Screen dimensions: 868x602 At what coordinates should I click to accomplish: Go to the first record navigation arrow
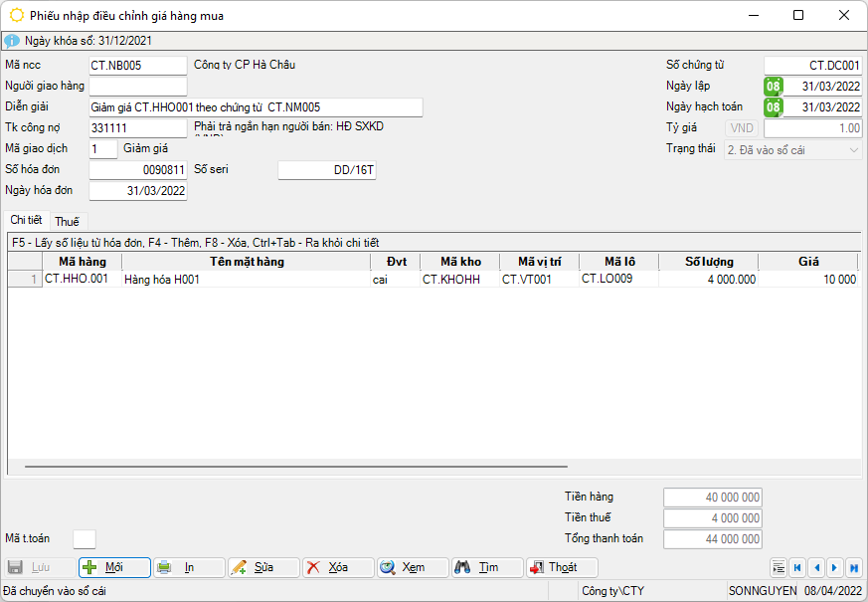(797, 567)
